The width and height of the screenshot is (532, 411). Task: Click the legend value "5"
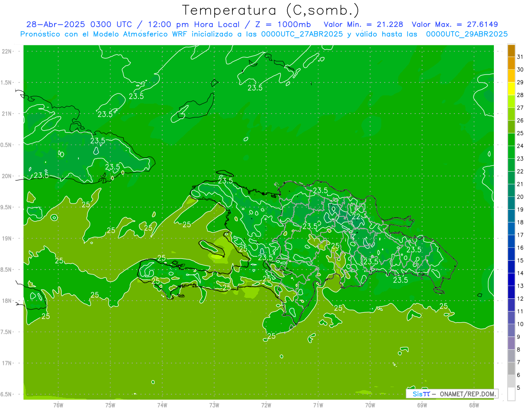[519, 388]
